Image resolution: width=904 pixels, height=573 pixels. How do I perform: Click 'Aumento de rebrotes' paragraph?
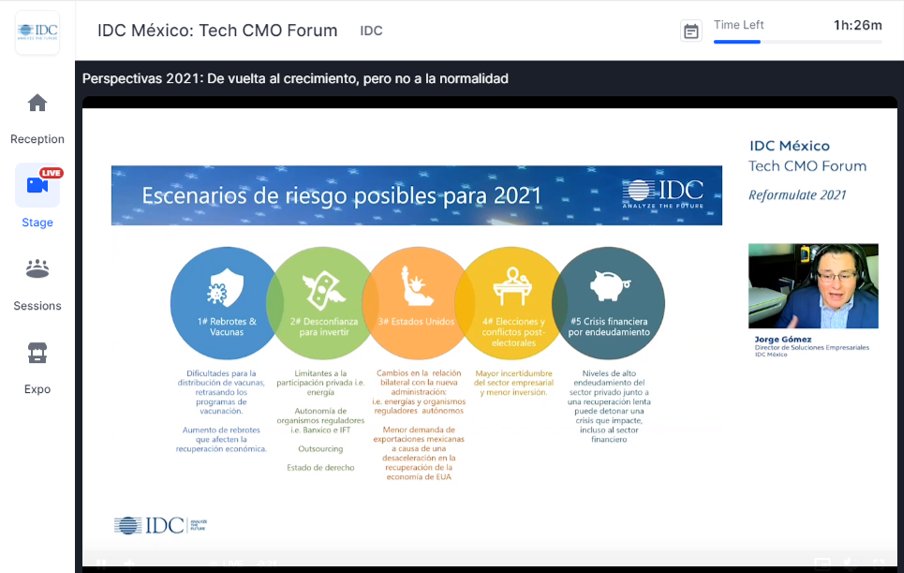coord(221,439)
